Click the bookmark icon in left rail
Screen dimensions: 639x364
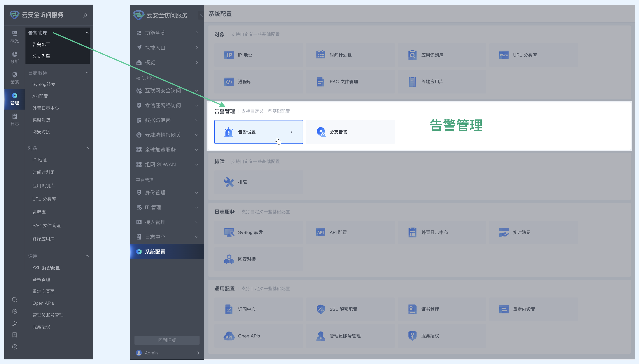click(x=15, y=335)
